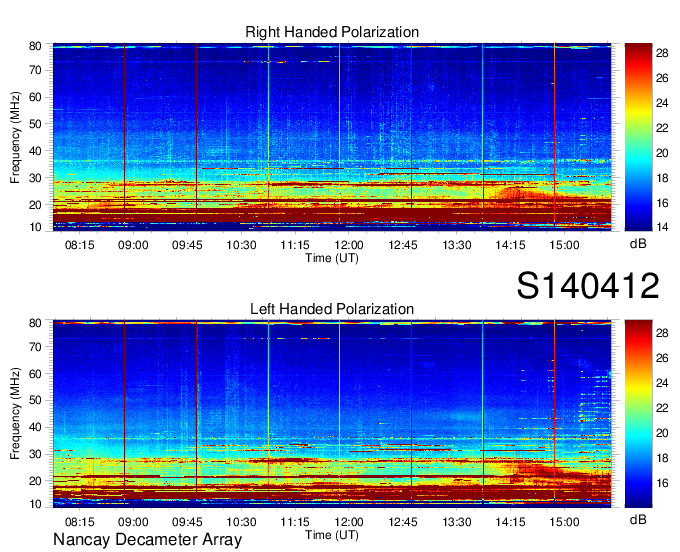Click the Right Handed Polarization spectrogram image
Image resolution: width=680 pixels, height=552 pixels.
click(x=332, y=137)
